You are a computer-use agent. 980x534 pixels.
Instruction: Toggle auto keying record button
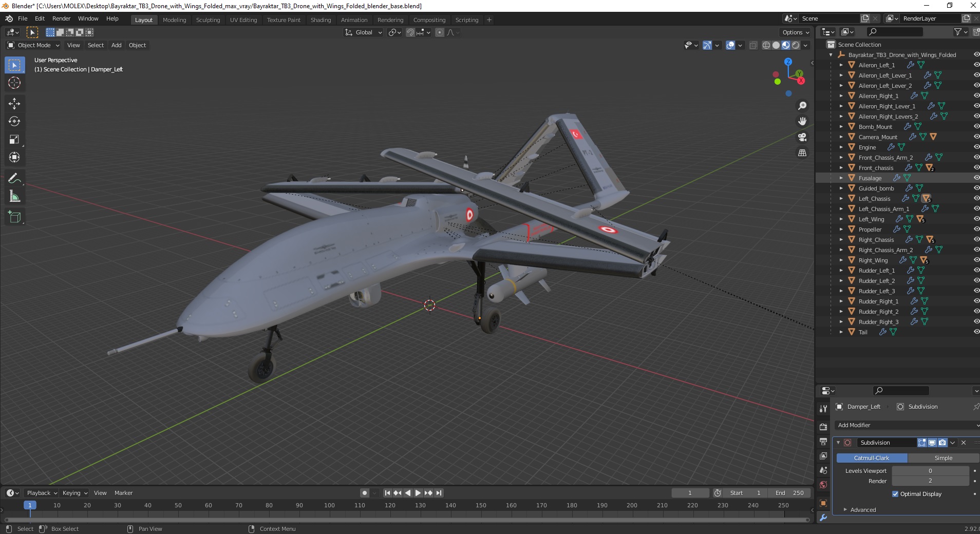point(364,493)
